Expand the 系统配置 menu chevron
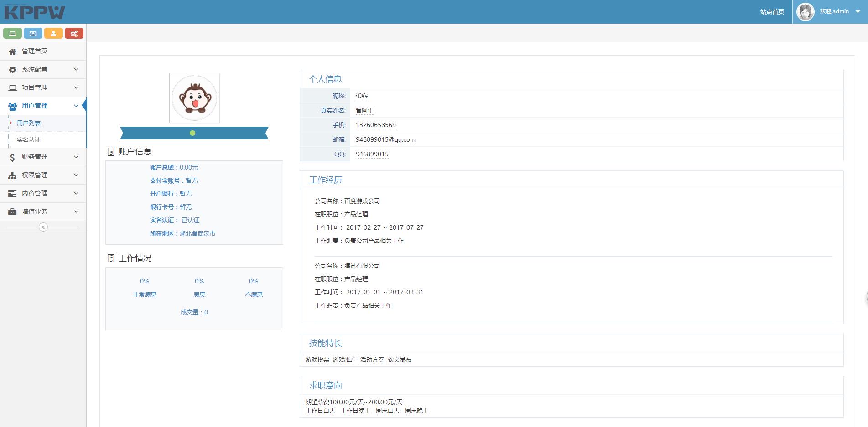The width and height of the screenshot is (868, 427). pos(76,69)
